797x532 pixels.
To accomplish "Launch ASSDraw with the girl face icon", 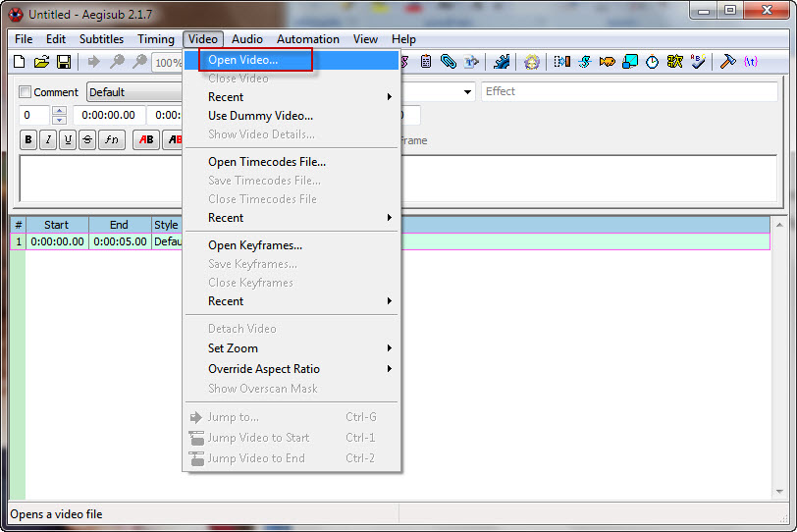I will tap(532, 62).
